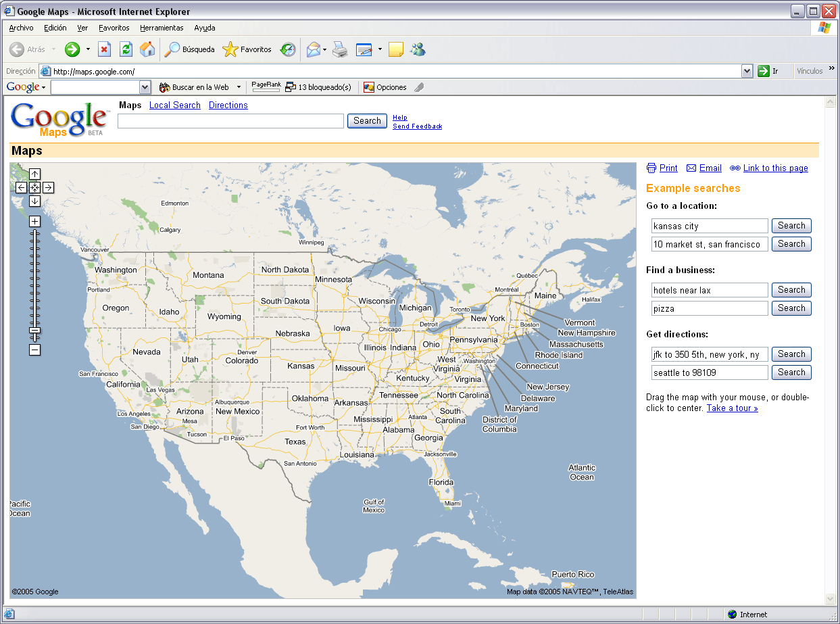
Task: Zoom out with the minus button
Action: (x=35, y=350)
